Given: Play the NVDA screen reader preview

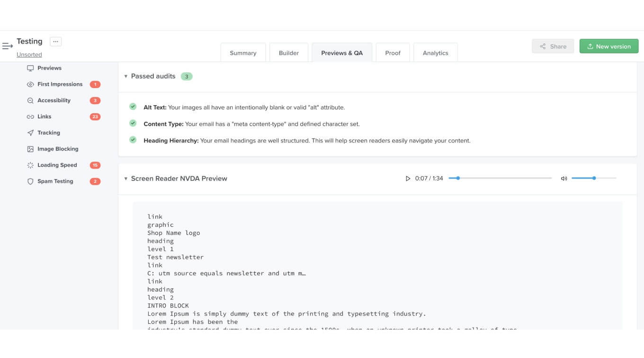Looking at the screenshot, I should [x=408, y=179].
